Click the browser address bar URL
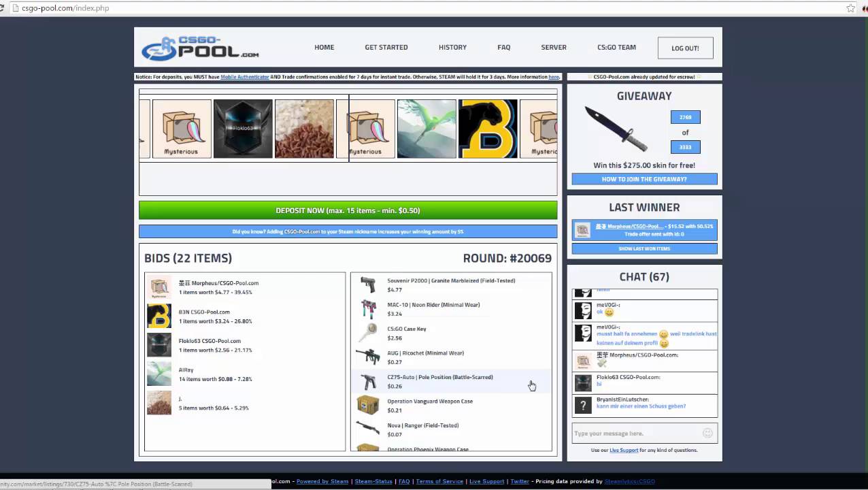Image resolution: width=868 pixels, height=490 pixels. point(65,8)
